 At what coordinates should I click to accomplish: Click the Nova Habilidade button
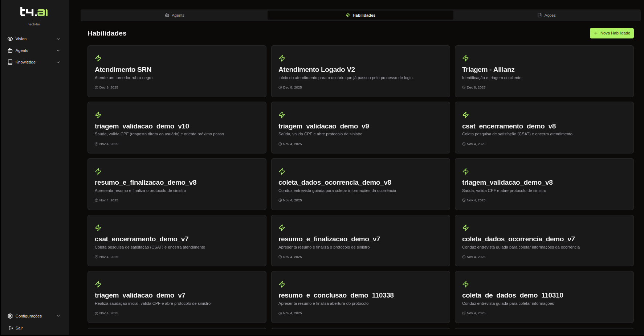point(612,33)
